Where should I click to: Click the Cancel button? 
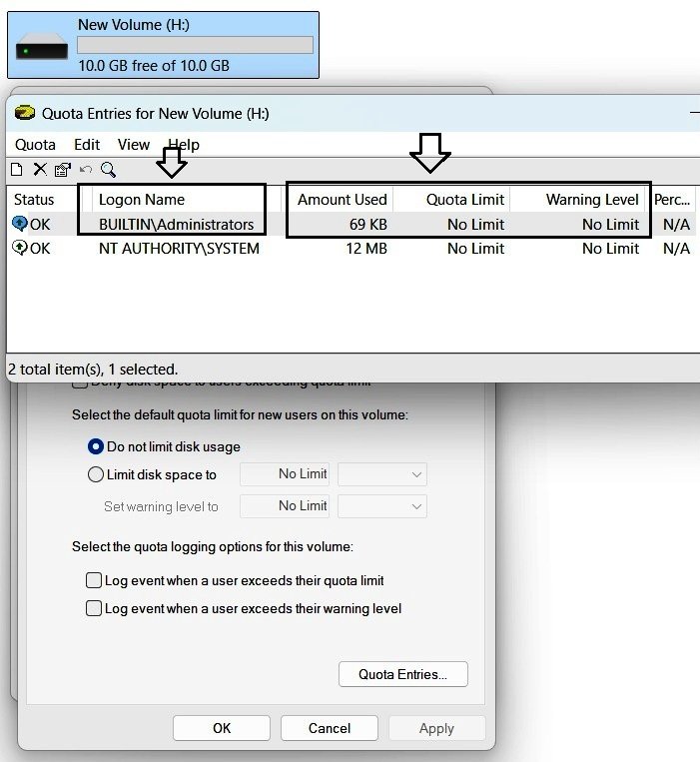coord(330,728)
